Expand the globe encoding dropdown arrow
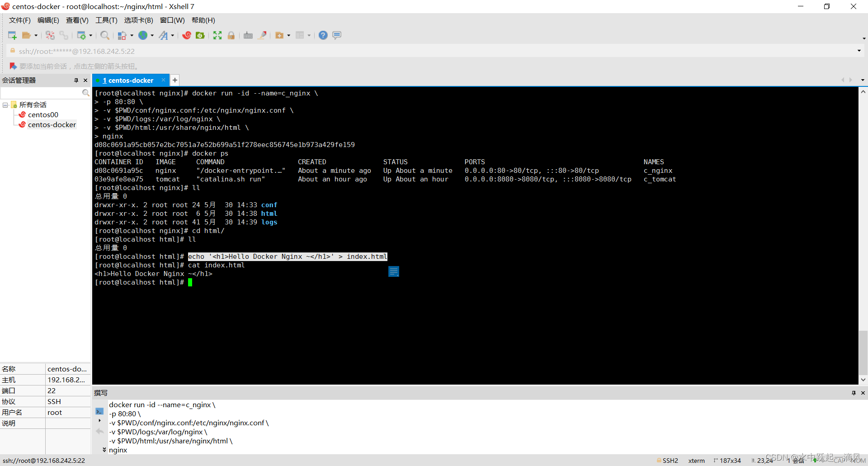The image size is (868, 466). [x=152, y=35]
